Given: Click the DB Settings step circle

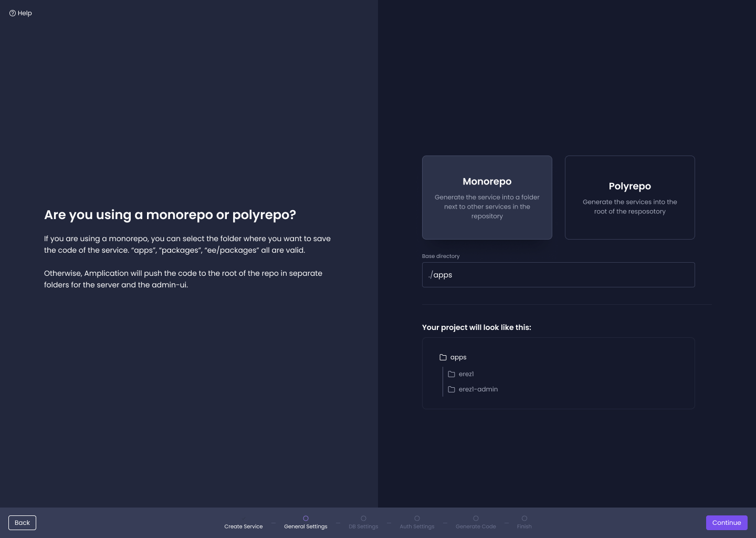Looking at the screenshot, I should tap(363, 519).
